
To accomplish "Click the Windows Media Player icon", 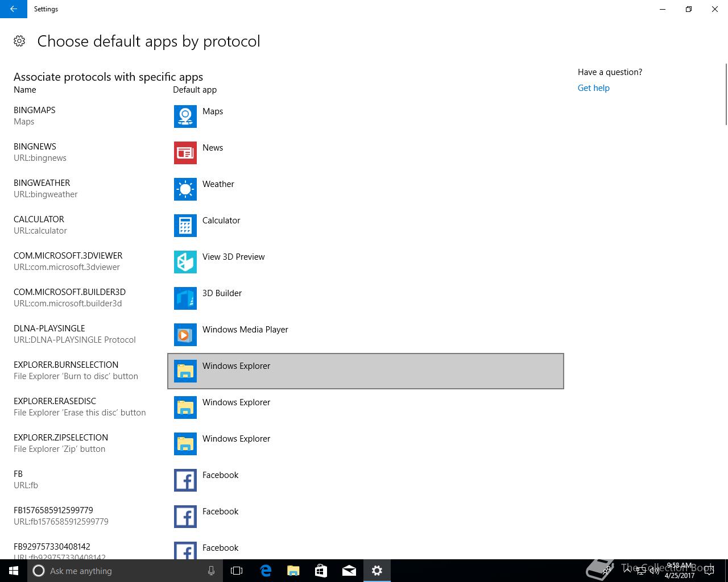I will coord(185,335).
